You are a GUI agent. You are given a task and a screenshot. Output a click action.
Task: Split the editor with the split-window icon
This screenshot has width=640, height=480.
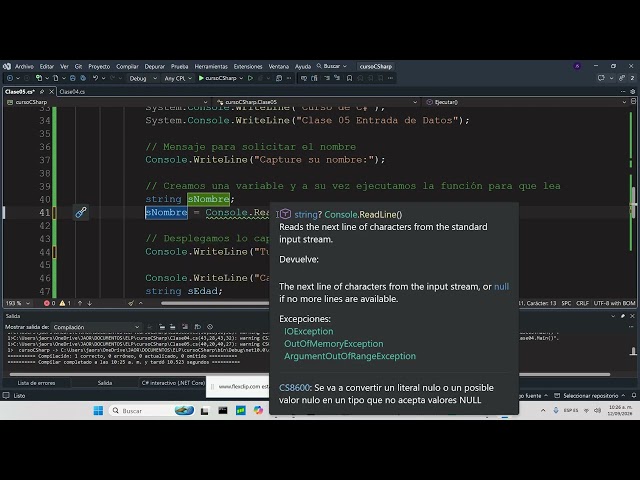[633, 101]
